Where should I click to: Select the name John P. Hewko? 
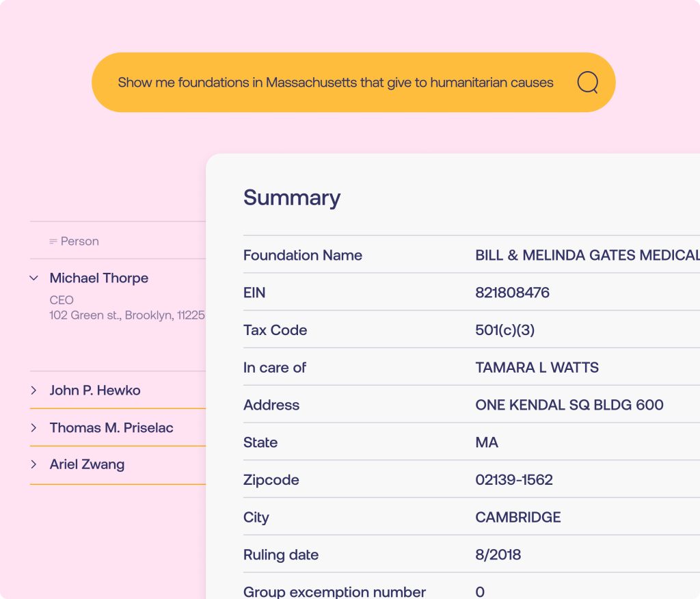coord(94,390)
